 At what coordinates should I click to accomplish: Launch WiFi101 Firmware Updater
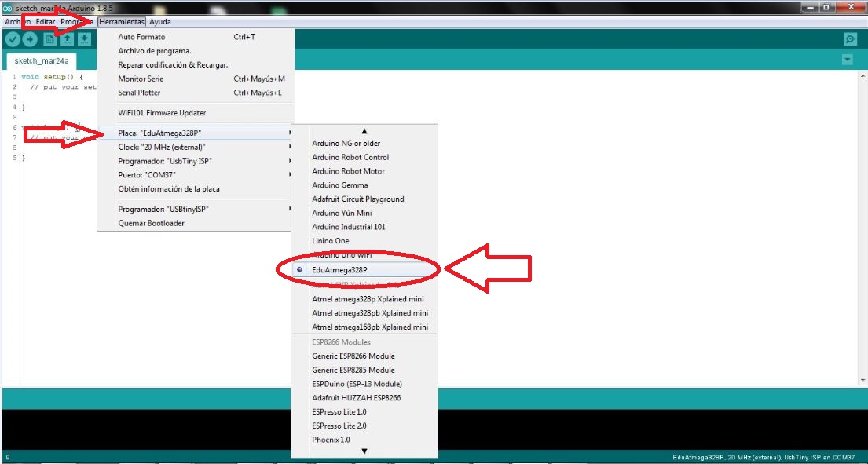(x=196, y=113)
